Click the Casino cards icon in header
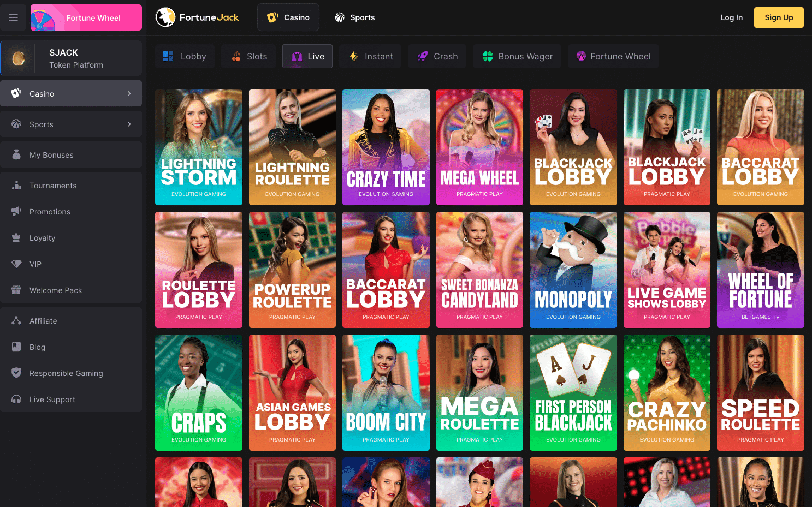The width and height of the screenshot is (812, 507). (x=272, y=17)
